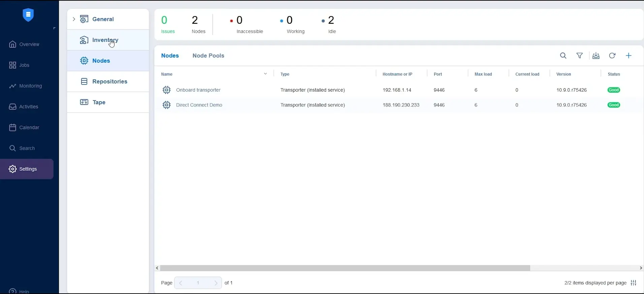
Task: Click the Type column header
Action: coord(285,74)
